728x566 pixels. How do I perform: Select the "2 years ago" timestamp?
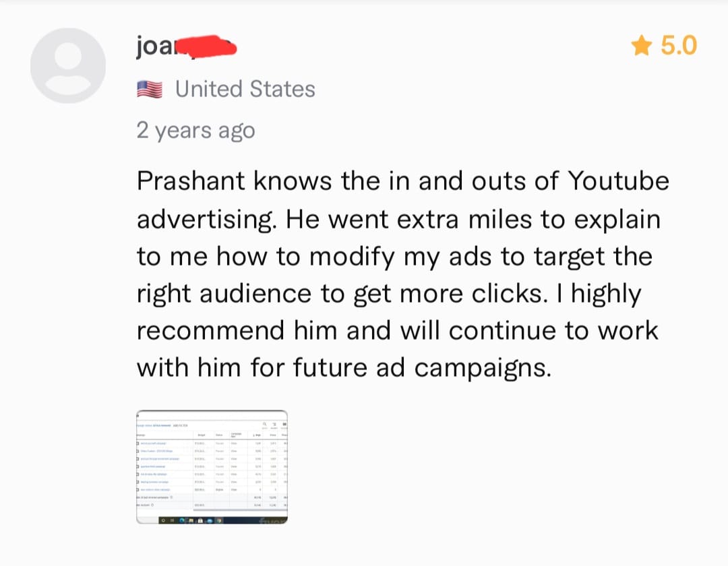coord(195,130)
